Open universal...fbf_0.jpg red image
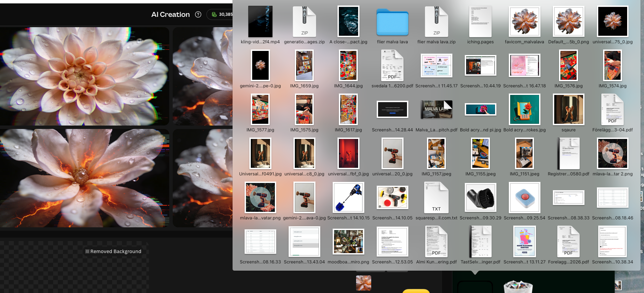644x293 pixels. [x=348, y=153]
